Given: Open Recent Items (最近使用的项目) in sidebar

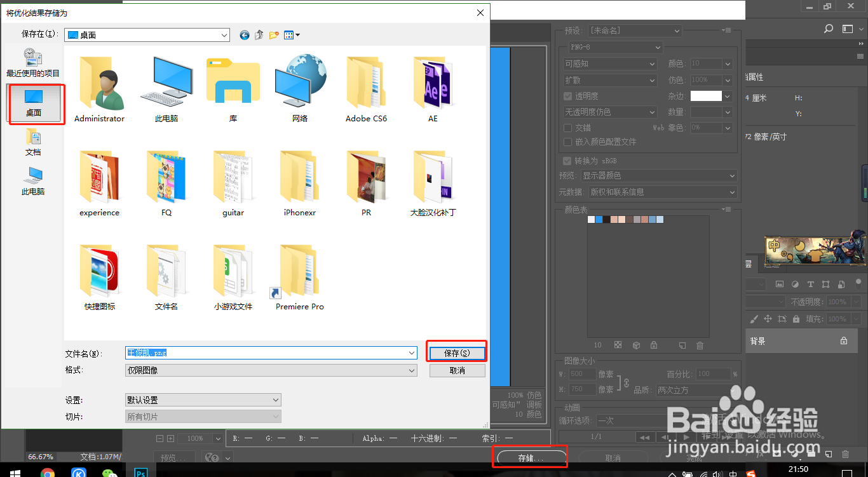Looking at the screenshot, I should point(33,63).
